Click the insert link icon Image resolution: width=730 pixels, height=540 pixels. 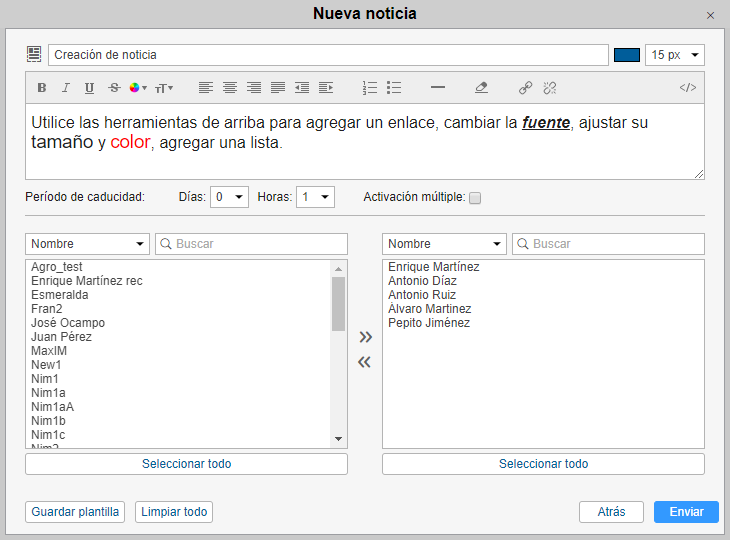point(525,88)
